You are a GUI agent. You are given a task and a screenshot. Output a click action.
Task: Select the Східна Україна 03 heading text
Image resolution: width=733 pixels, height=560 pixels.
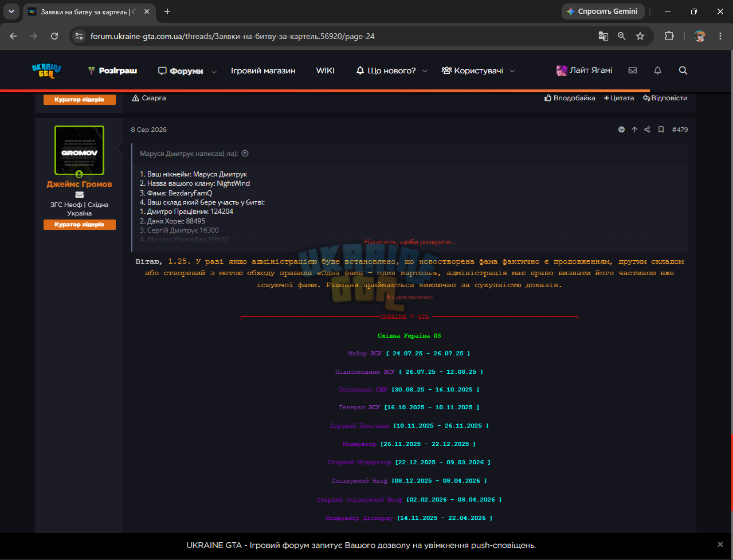click(409, 336)
